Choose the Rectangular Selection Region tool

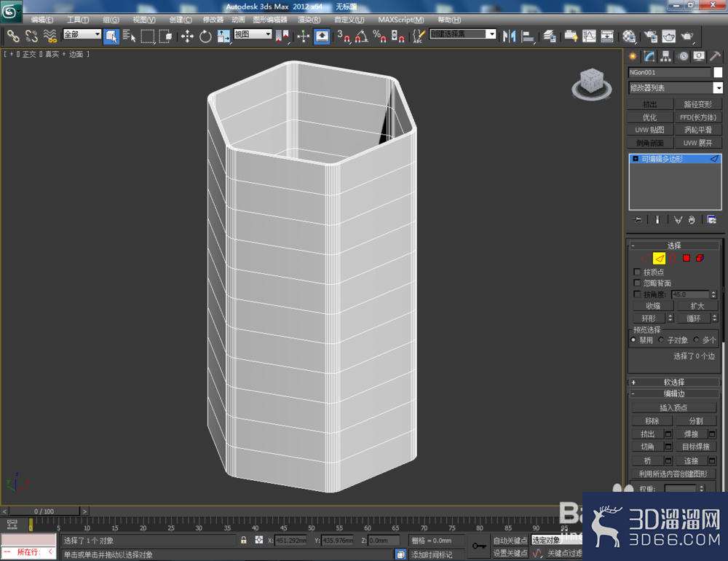tap(148, 36)
